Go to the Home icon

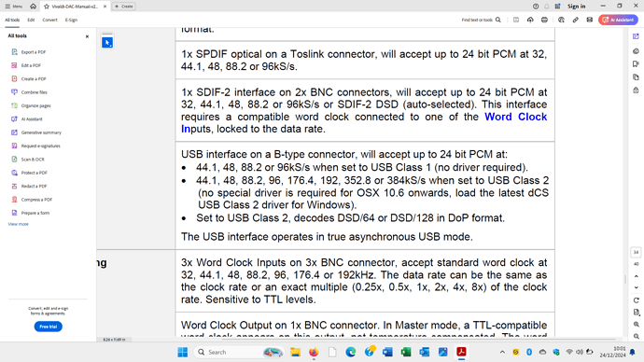pos(34,7)
